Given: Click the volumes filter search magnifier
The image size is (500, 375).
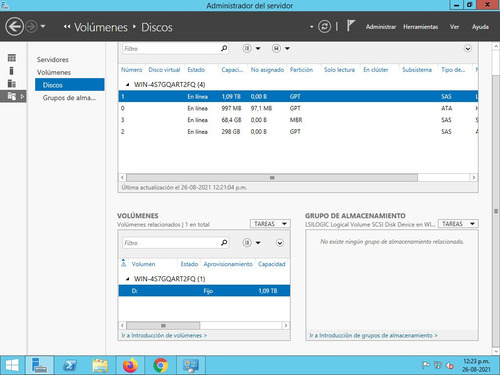Looking at the screenshot, I should [x=224, y=243].
